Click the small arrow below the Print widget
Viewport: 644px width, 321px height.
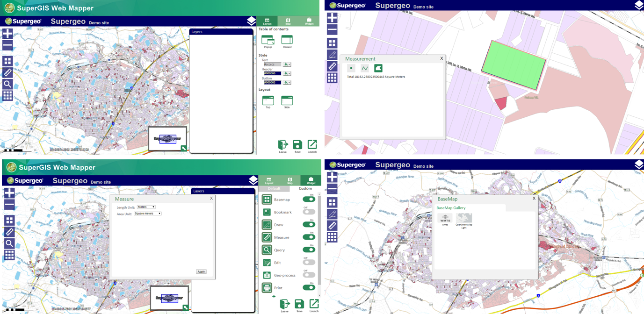pos(274,296)
